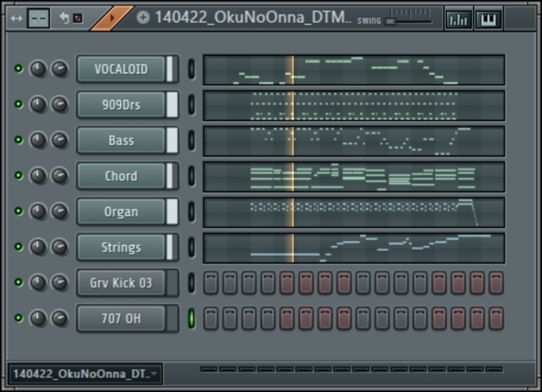Select the Organ channel selector LED
Image resolution: width=542 pixels, height=392 pixels.
(191, 211)
